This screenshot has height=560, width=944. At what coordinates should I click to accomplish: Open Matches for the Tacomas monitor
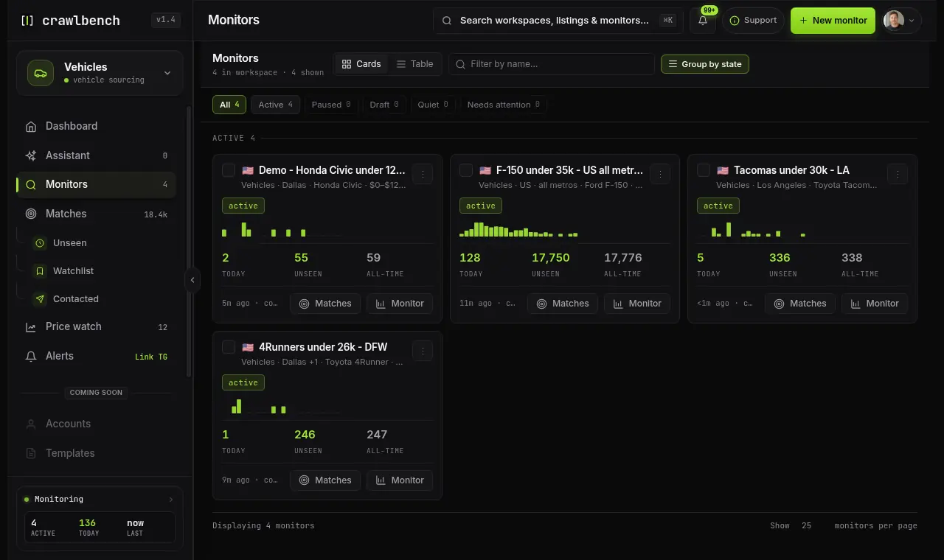click(x=800, y=304)
